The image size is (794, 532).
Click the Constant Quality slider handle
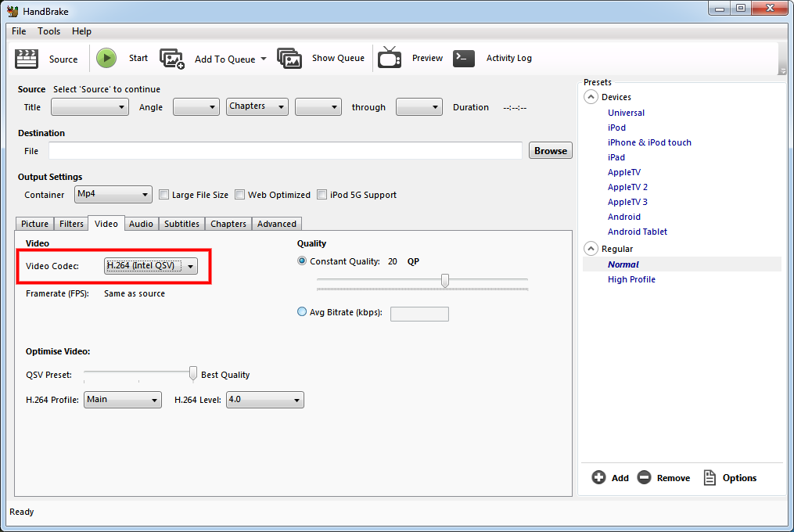tap(445, 280)
